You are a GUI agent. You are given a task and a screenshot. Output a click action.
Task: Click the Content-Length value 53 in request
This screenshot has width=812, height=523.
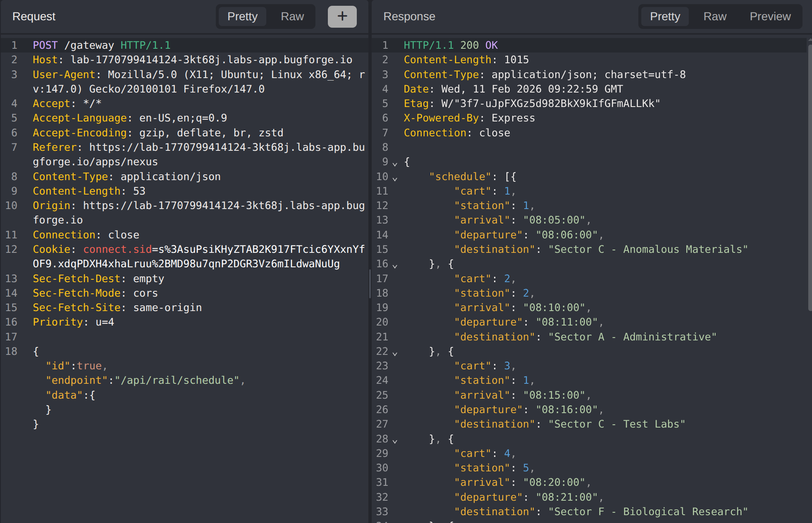tap(139, 191)
